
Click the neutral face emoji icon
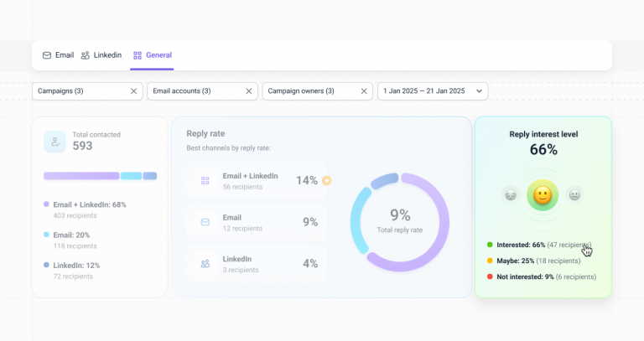coord(574,194)
